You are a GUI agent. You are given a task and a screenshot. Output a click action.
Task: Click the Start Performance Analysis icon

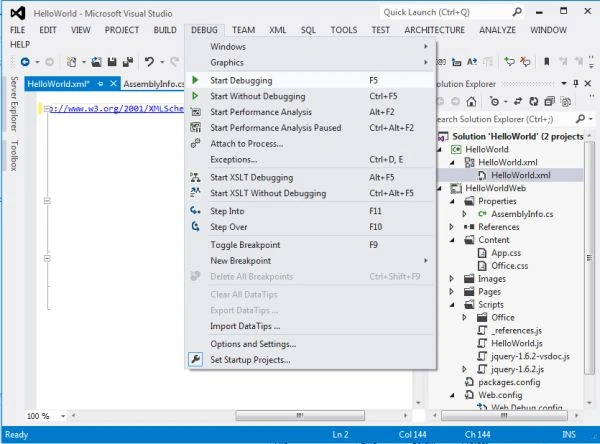pos(196,112)
